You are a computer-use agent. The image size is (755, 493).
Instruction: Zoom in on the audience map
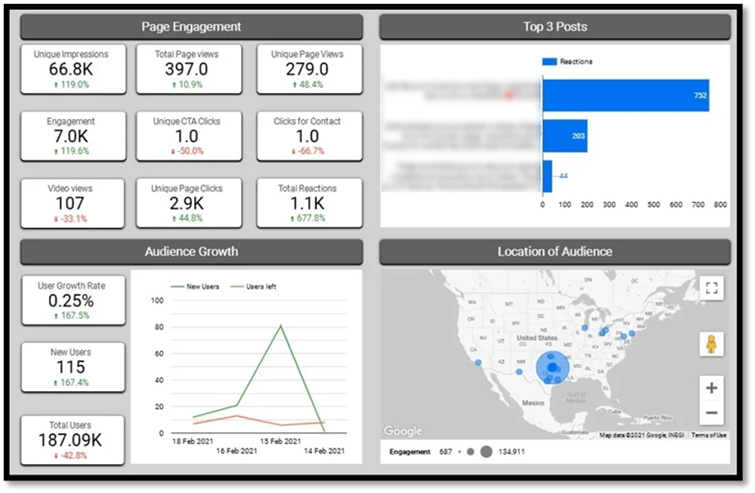[x=711, y=387]
